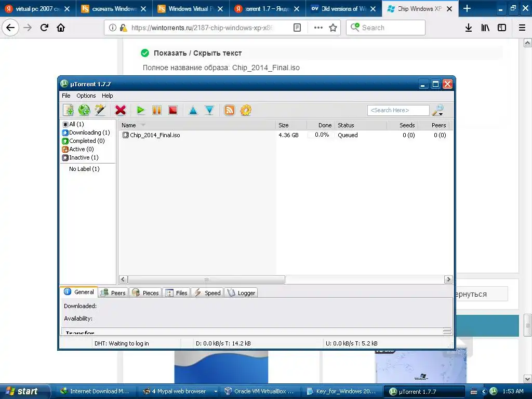
Task: Click the Move Down Queue arrow icon
Action: (x=210, y=110)
